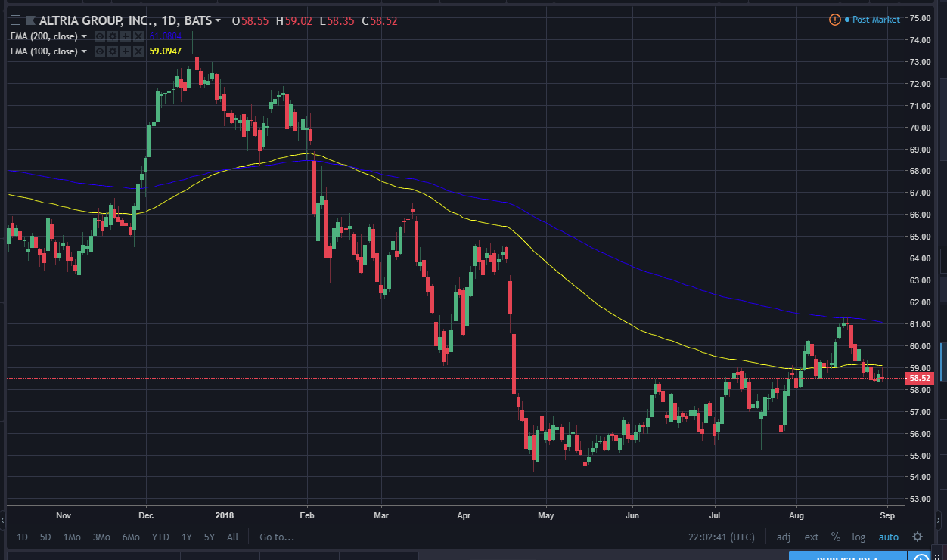Click the plus icon on EMA 200 row
The image size is (947, 560).
(x=126, y=36)
